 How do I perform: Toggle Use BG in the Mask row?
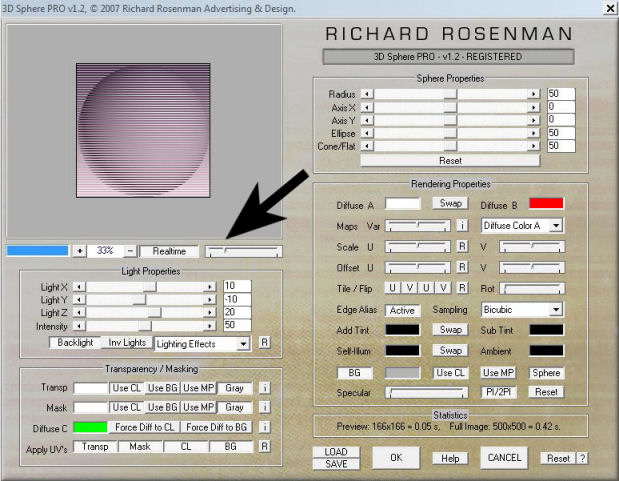coord(162,407)
